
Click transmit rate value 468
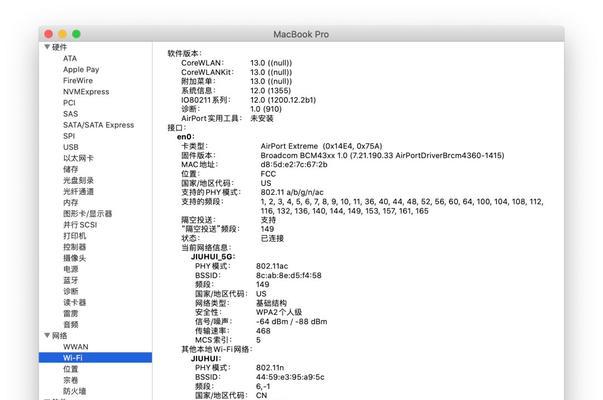tap(263, 331)
